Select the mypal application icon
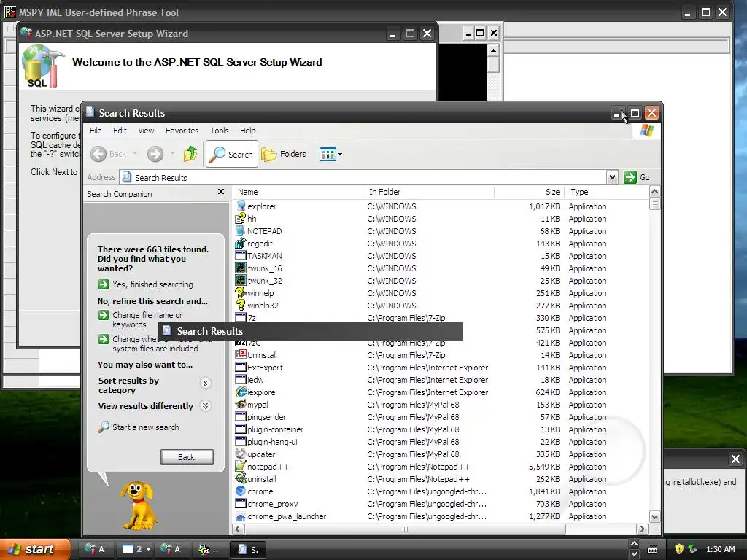The image size is (747, 560). coord(241,404)
